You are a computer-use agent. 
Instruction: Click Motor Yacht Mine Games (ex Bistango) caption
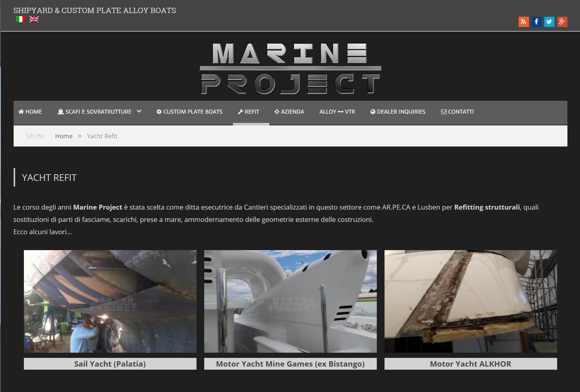pyautogui.click(x=290, y=364)
